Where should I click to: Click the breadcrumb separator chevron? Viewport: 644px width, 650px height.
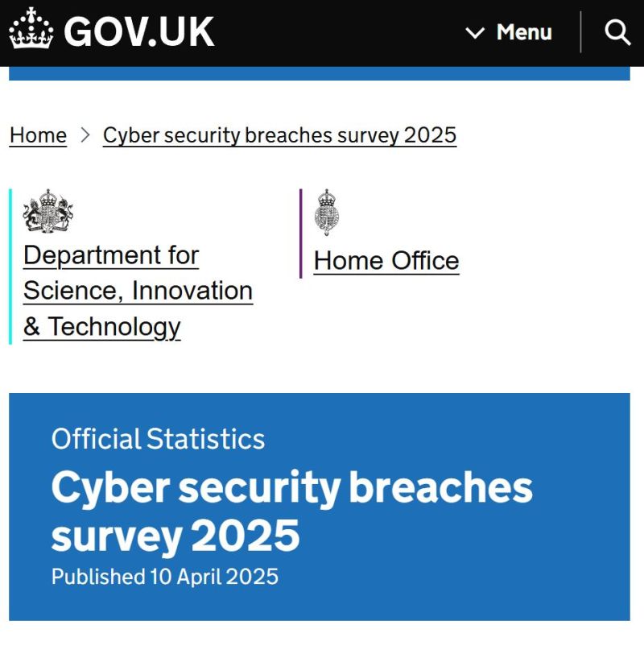click(x=85, y=135)
